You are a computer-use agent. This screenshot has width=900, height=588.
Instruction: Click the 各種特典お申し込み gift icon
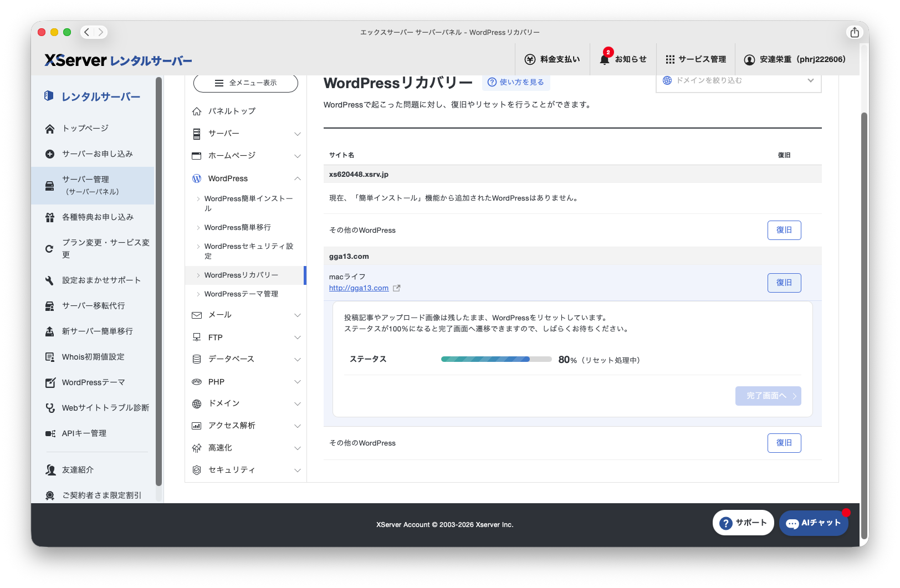(50, 217)
